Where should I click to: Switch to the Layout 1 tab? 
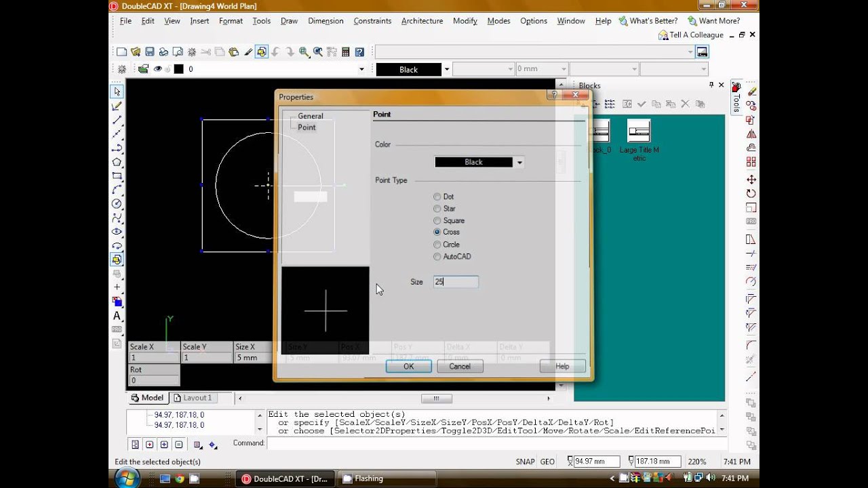click(193, 398)
